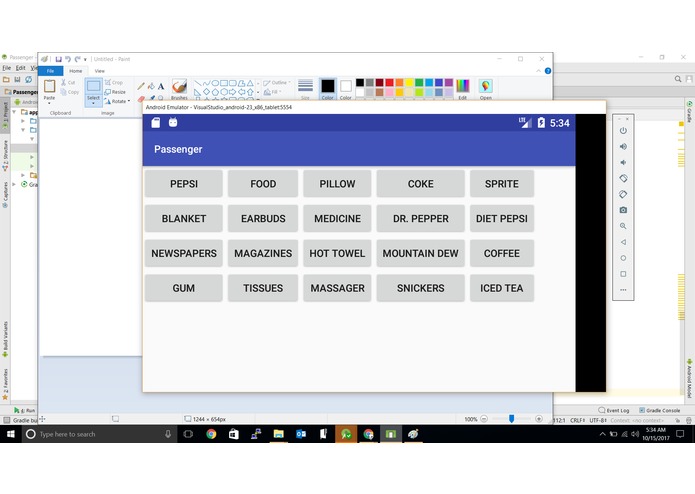Open Edit colors in Paint

click(x=463, y=89)
